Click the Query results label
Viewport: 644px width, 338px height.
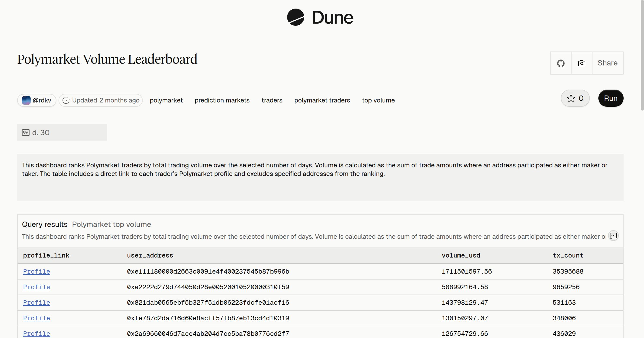[x=45, y=224]
